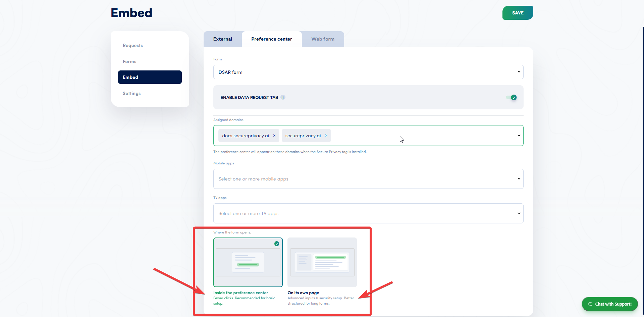The width and height of the screenshot is (644, 317).
Task: Open Forms in the sidebar
Action: click(129, 62)
